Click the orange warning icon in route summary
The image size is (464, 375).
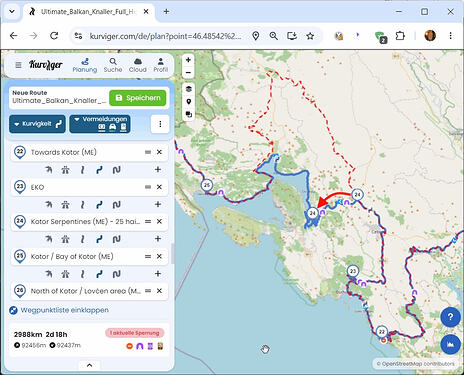tap(130, 346)
